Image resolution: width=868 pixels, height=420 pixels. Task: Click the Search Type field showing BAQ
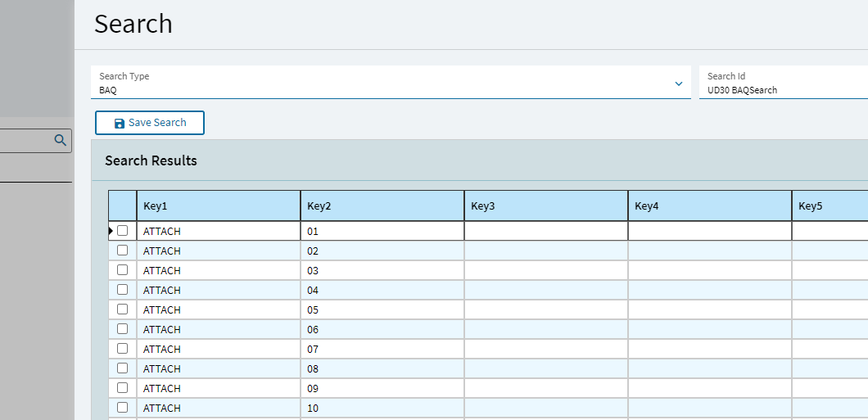[391, 83]
